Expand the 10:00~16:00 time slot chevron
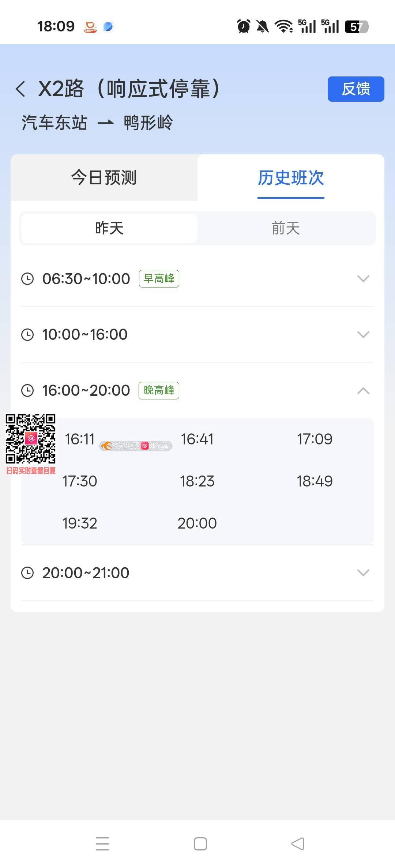This screenshot has width=395, height=868. click(363, 334)
